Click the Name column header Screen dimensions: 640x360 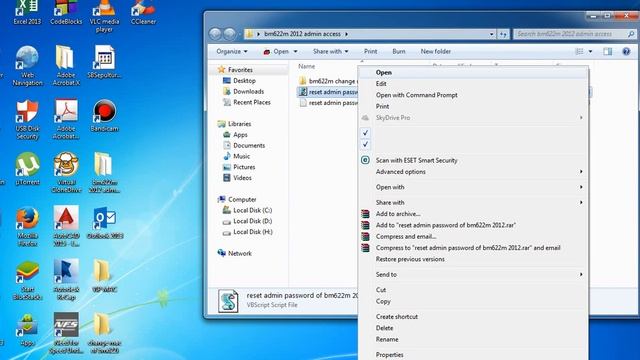307,66
